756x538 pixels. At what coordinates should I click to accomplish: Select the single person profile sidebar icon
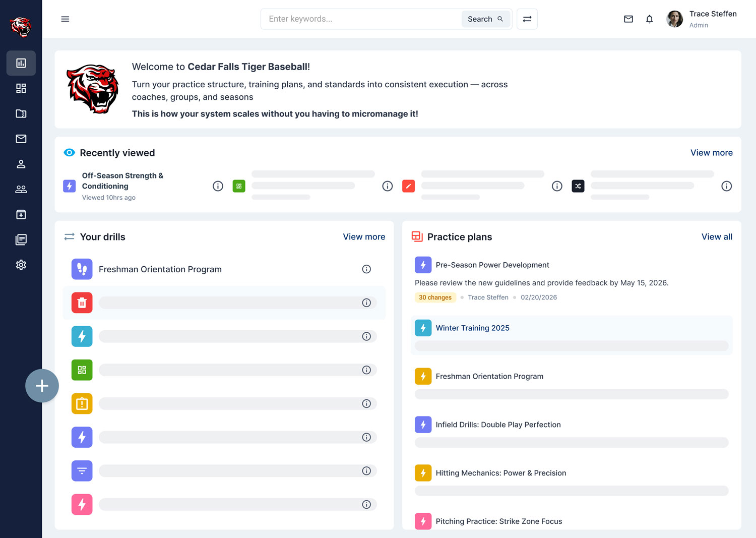pyautogui.click(x=21, y=164)
